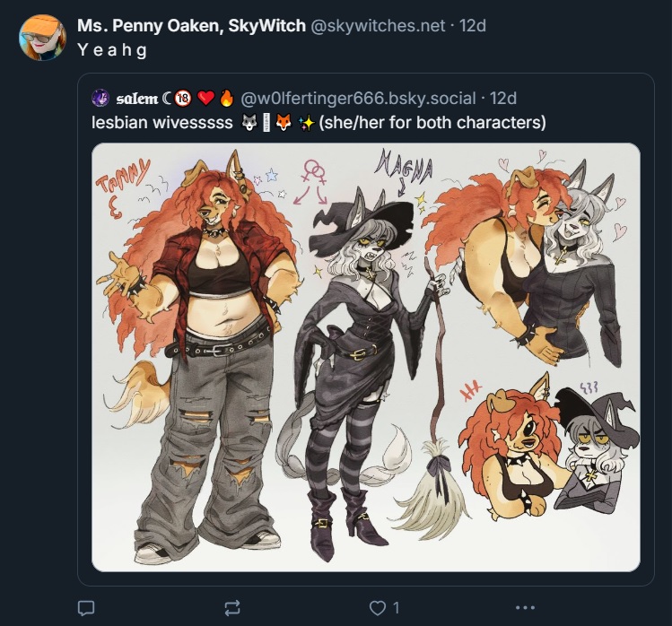This screenshot has width=672, height=626.
Task: Click the 18+ badge emoji beside salem
Action: point(183,98)
